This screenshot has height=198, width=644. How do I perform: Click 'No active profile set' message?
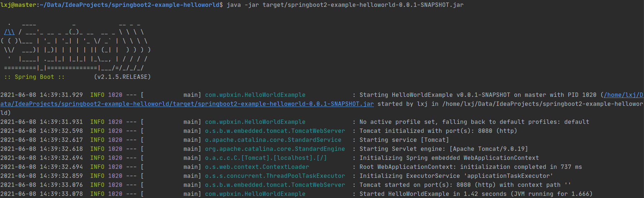[474, 122]
